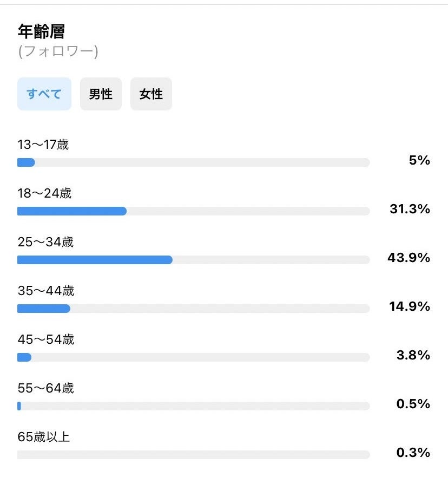Viewport: 448px width, 497px height.
Task: Click the 31.3% percentage value
Action: coord(410,210)
